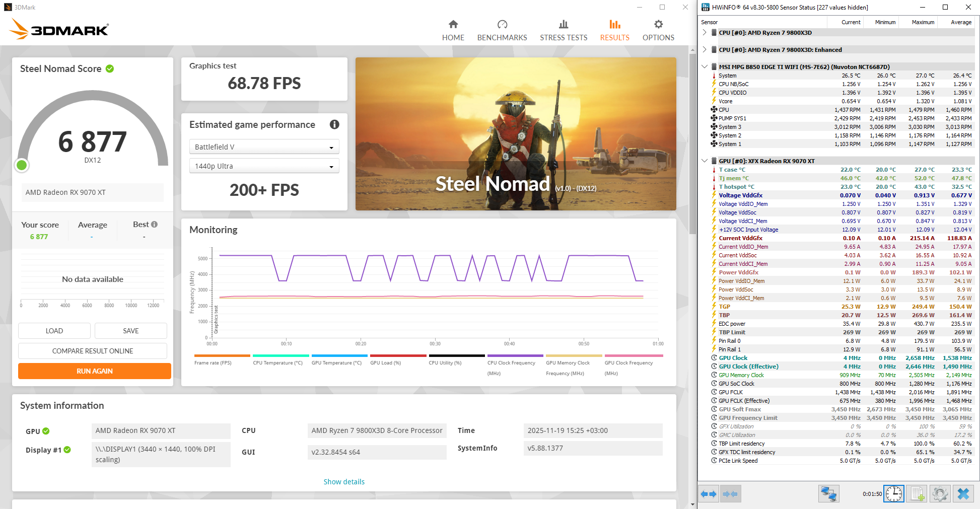Open HWiNFO sensor settings gear

point(940,494)
